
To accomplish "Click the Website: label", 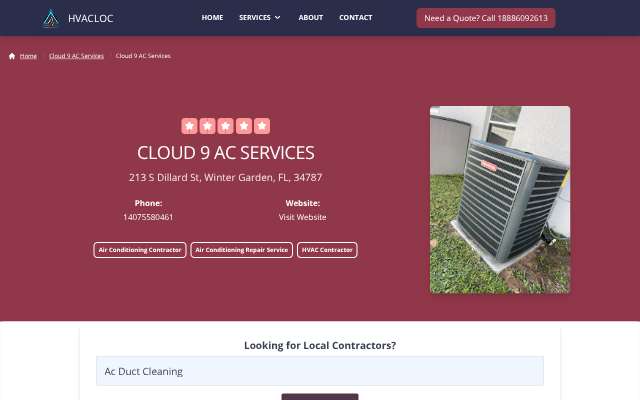I will click(302, 203).
